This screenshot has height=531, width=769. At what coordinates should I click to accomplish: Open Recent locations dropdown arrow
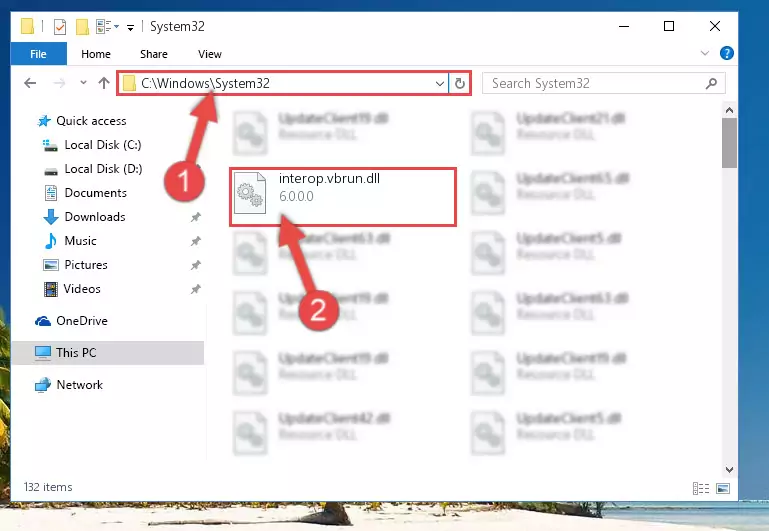point(83,83)
